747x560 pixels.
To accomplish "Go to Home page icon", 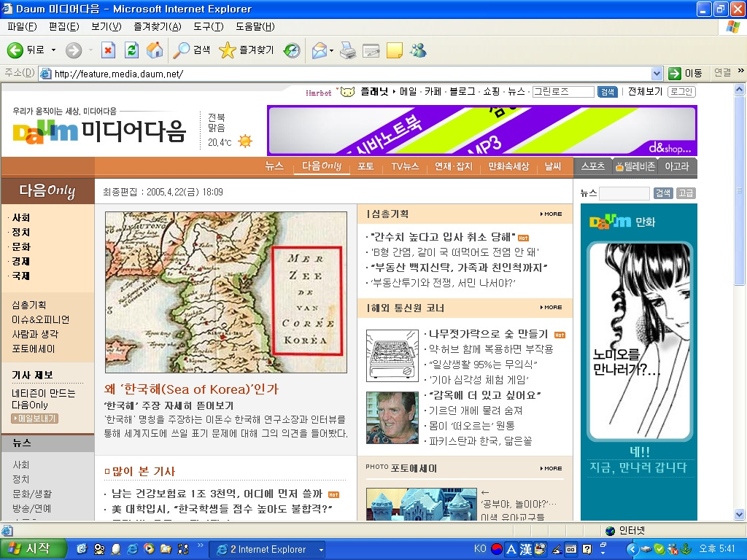I will (x=155, y=50).
